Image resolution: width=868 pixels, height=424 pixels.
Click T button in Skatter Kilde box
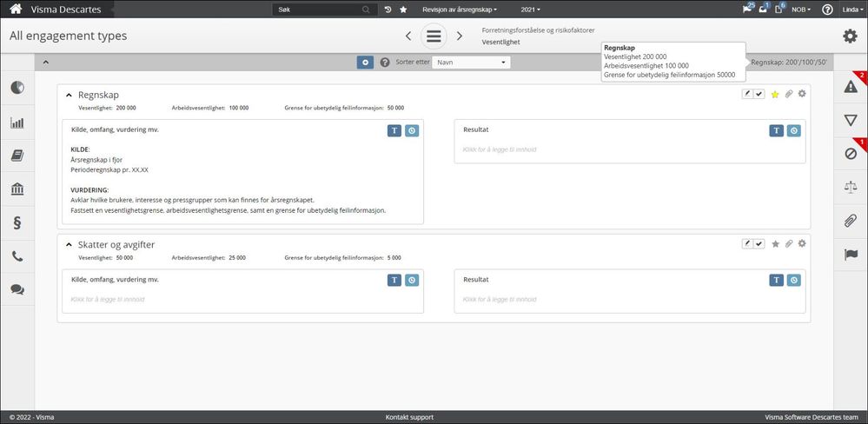[394, 280]
